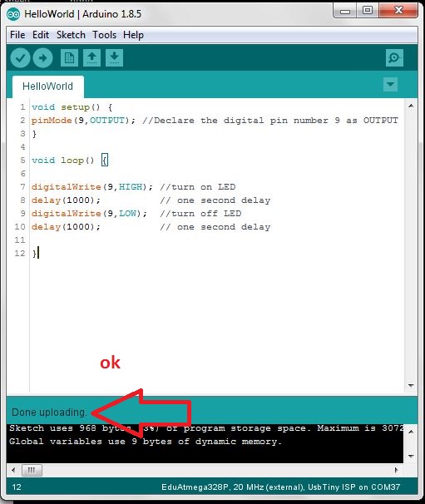Click 'Global variables use 9 bytes' console line
Screen dimensions: 425x504
pyautogui.click(x=146, y=442)
